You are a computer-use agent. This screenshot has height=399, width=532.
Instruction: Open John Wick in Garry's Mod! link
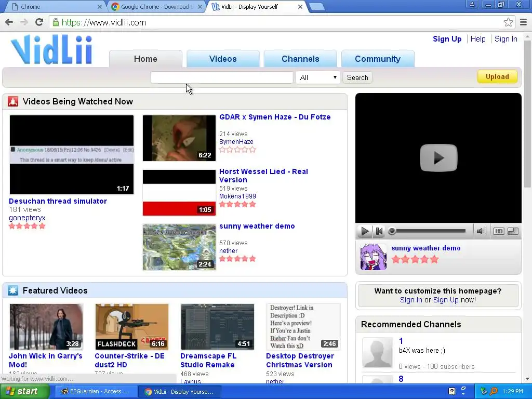click(46, 361)
